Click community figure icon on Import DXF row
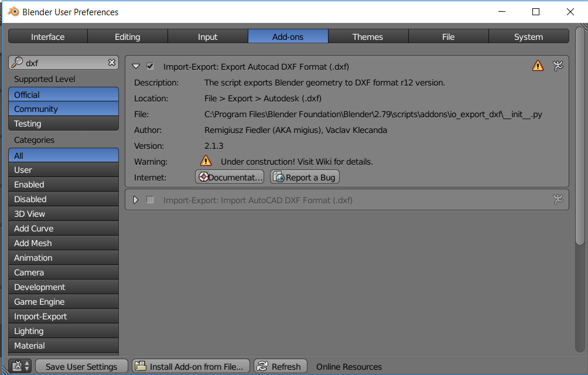 558,199
